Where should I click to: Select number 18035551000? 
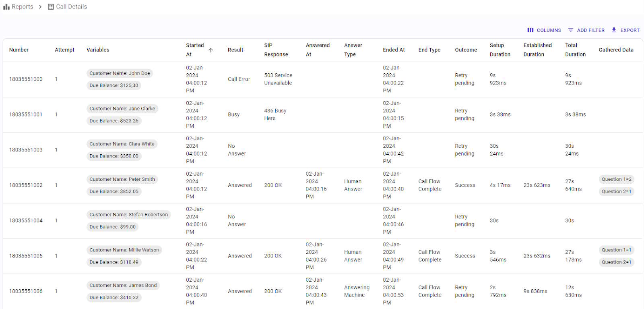[x=26, y=79]
